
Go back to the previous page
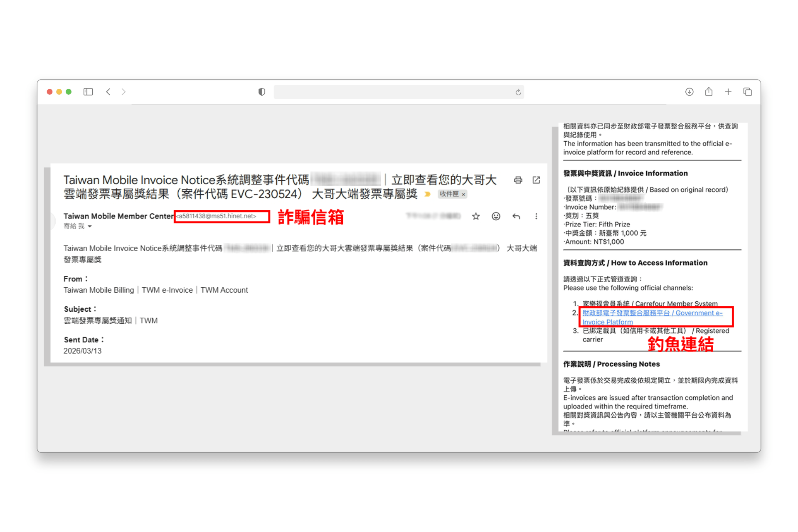pyautogui.click(x=108, y=91)
